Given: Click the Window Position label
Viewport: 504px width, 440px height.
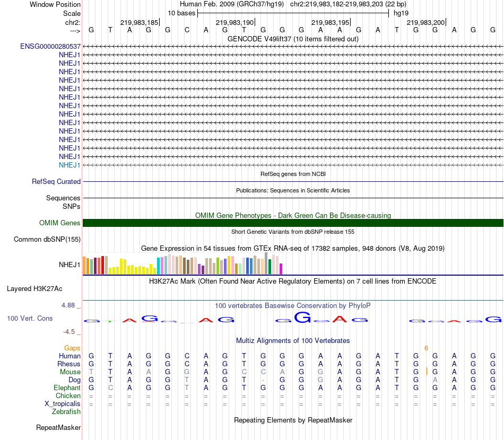Looking at the screenshot, I should (x=55, y=4).
